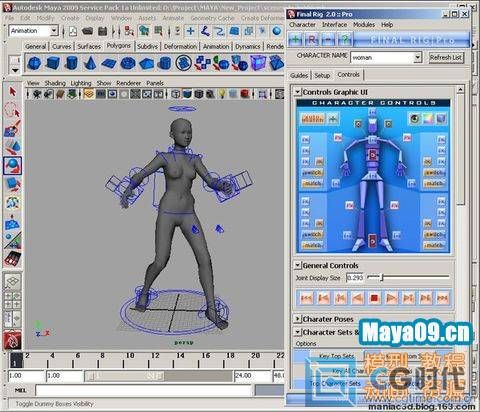Open the Interface menu in Final Rig
This screenshot has width=480, height=412.
[x=334, y=25]
